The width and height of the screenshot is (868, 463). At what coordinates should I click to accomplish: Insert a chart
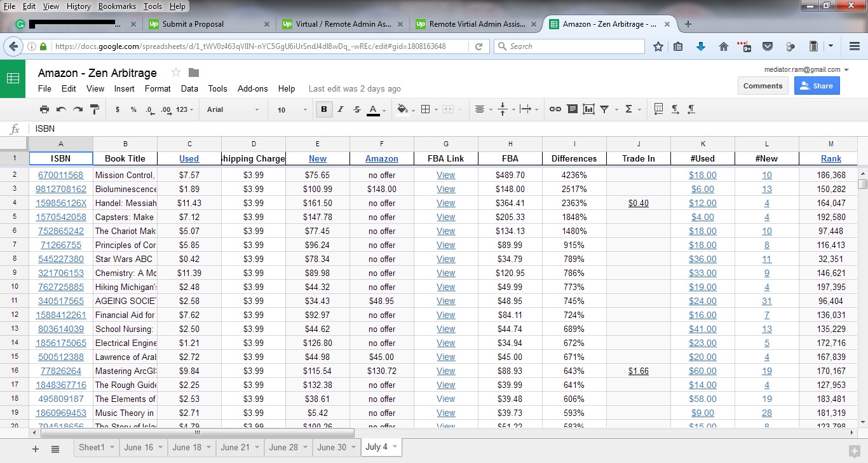coord(588,109)
